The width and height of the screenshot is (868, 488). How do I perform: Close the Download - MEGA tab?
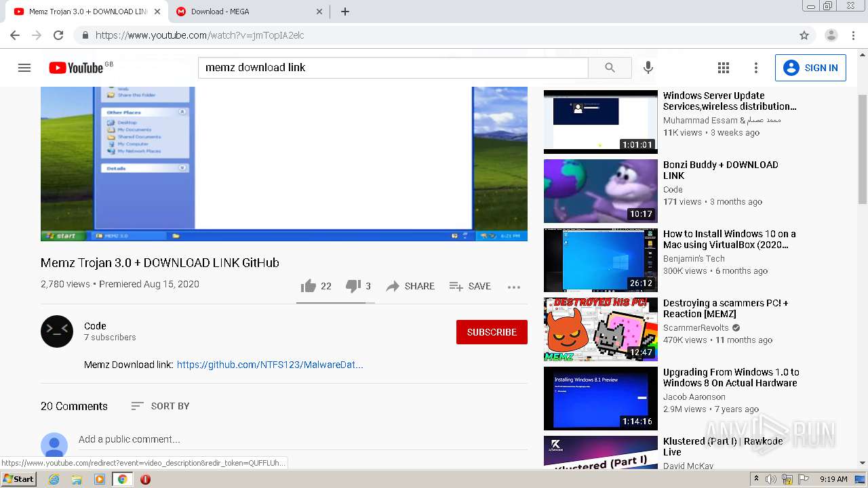320,12
